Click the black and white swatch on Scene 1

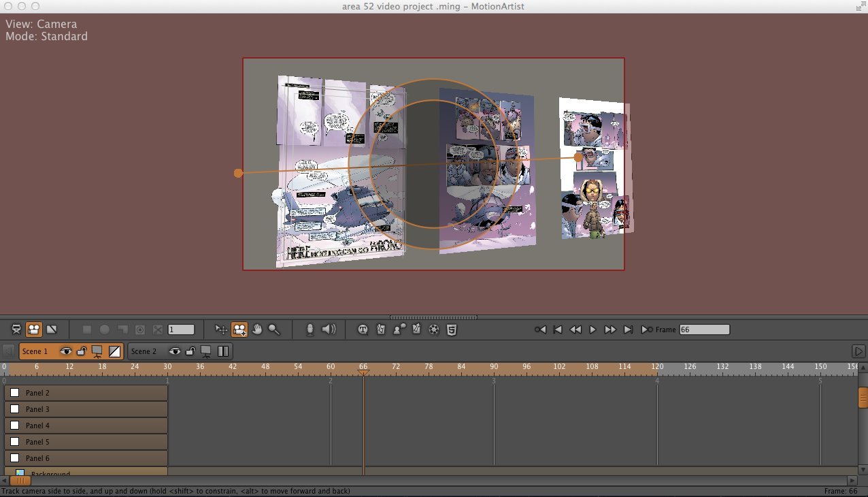pos(114,351)
